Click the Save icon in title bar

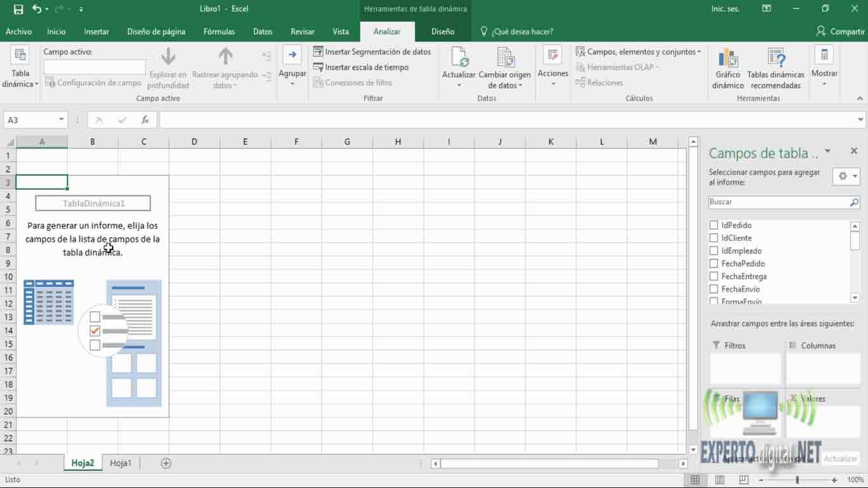[18, 9]
